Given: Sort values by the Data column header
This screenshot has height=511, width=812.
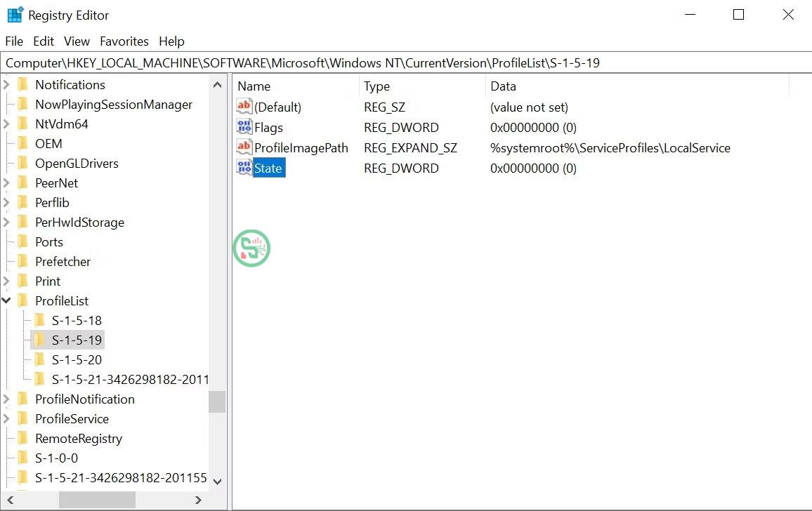Looking at the screenshot, I should [638, 86].
